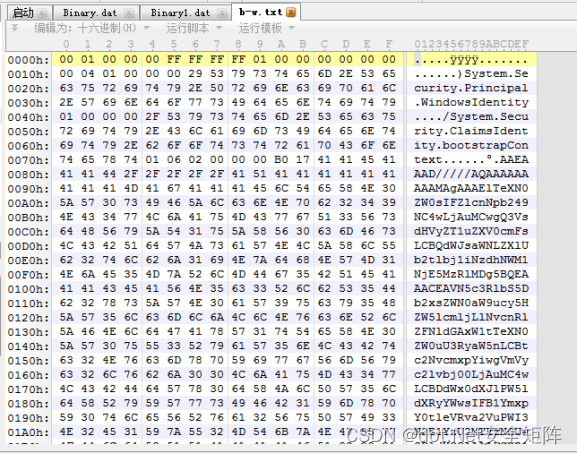Click the address 00F0h: row label
This screenshot has width=577, height=454.
[28, 275]
